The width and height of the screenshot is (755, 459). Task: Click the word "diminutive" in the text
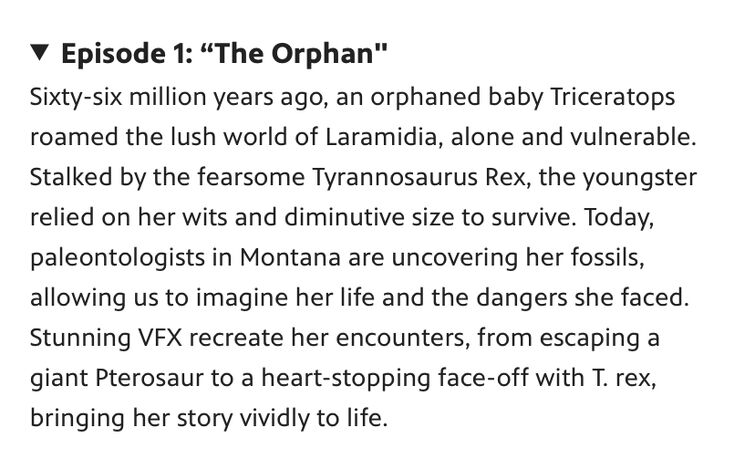[344, 217]
